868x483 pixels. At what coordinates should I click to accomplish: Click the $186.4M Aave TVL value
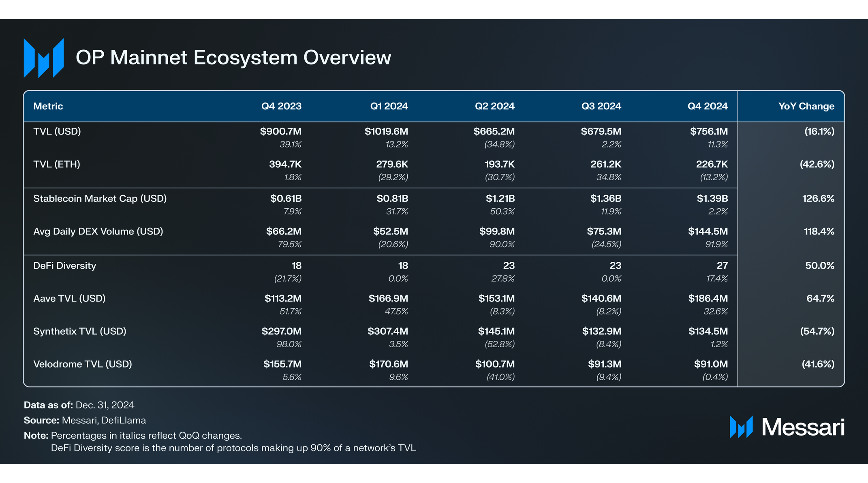click(x=708, y=299)
